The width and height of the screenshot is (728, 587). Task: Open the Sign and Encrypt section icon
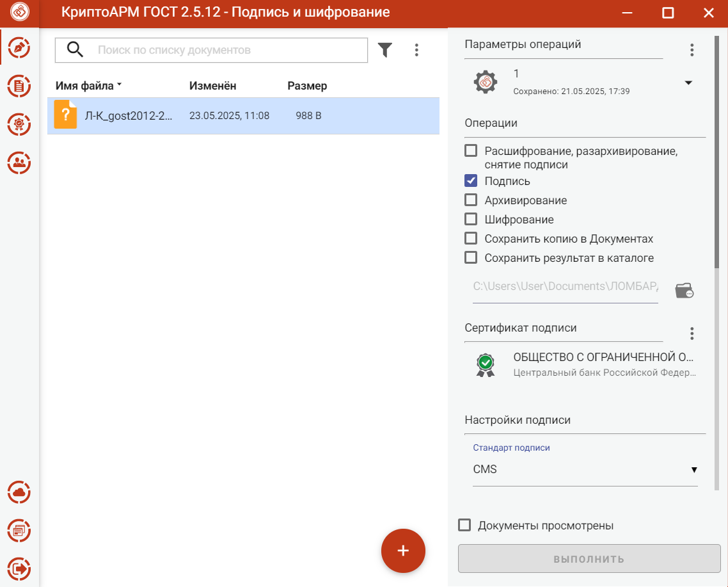[x=19, y=47]
